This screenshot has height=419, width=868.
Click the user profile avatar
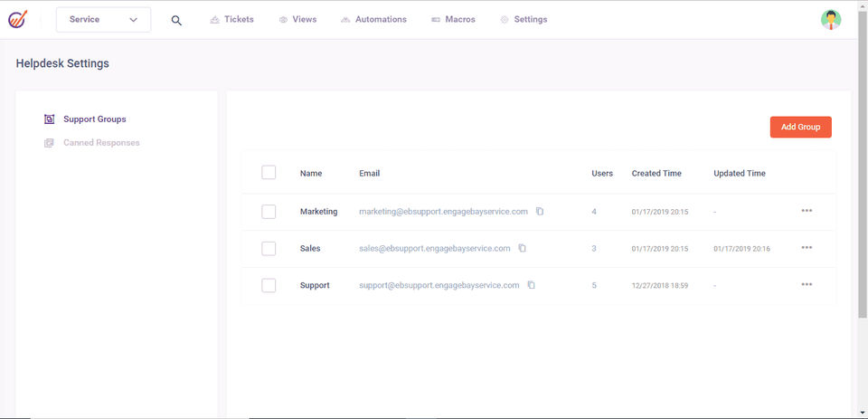coord(830,19)
